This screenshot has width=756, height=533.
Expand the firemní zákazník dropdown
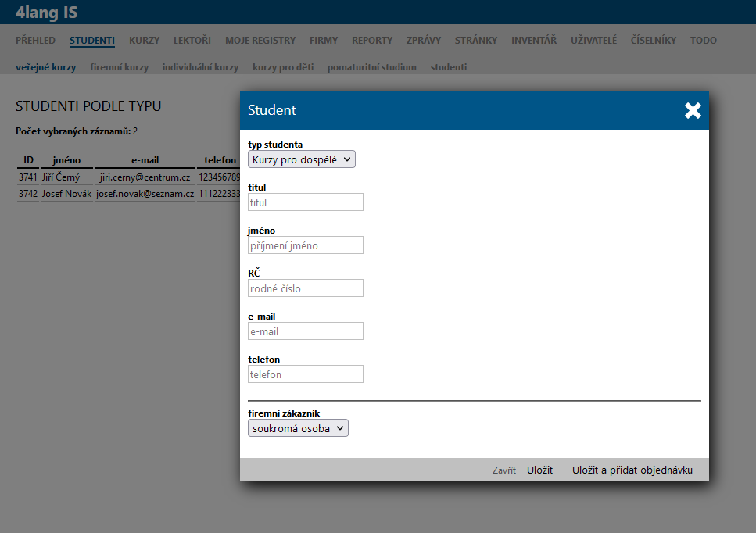tap(298, 428)
